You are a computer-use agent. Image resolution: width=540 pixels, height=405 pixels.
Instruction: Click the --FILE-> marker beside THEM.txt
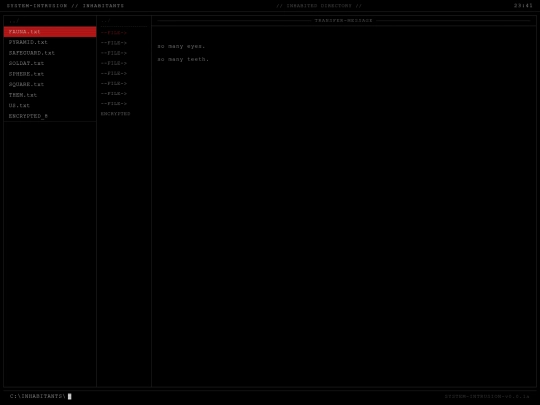pyautogui.click(x=114, y=94)
